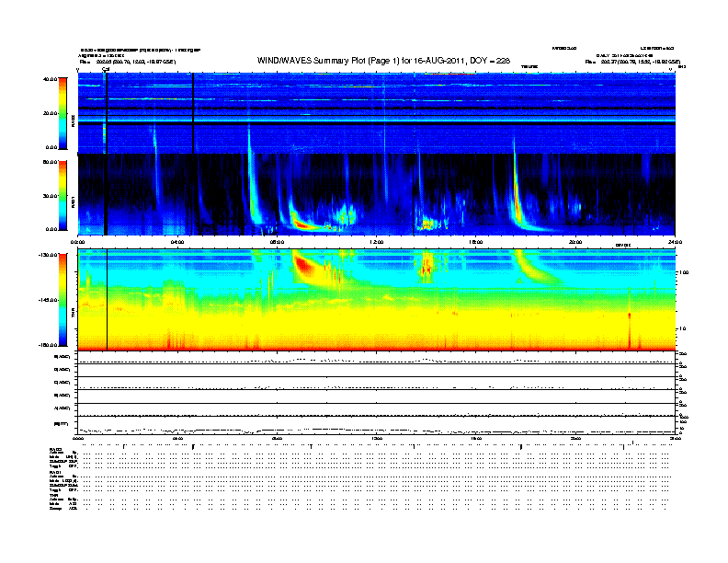Click the -145.00 label on TNR scale
Screen dimensions: 728x563
tap(49, 300)
